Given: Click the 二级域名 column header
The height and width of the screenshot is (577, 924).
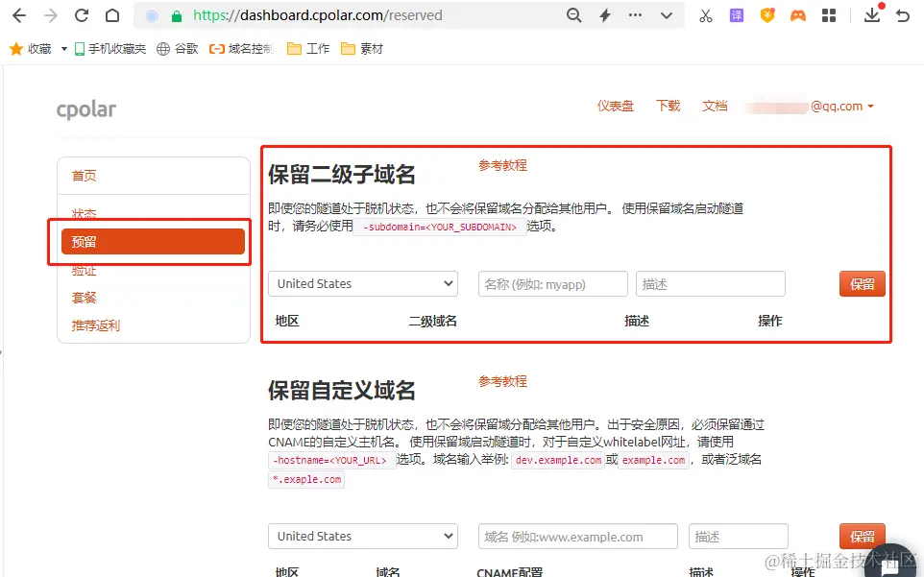Looking at the screenshot, I should pyautogui.click(x=433, y=321).
